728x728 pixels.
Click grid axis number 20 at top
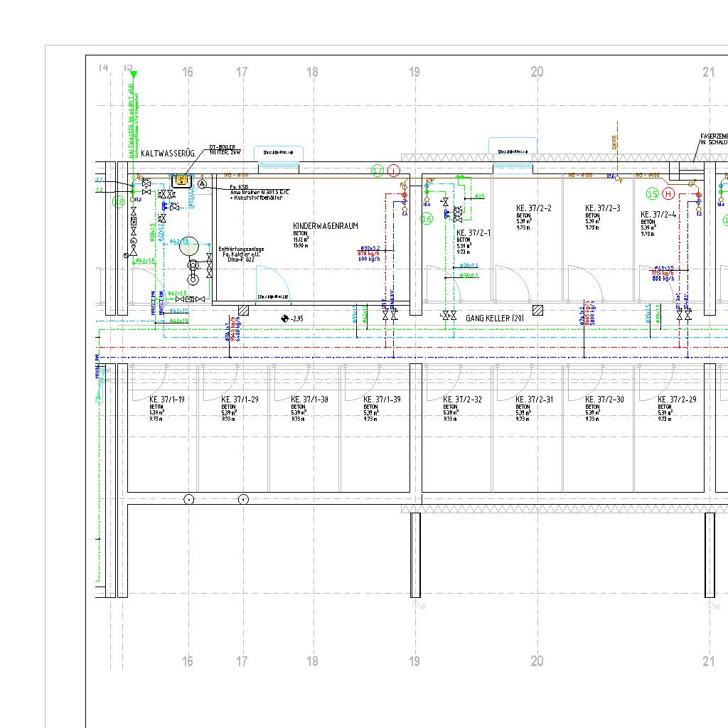tap(537, 72)
